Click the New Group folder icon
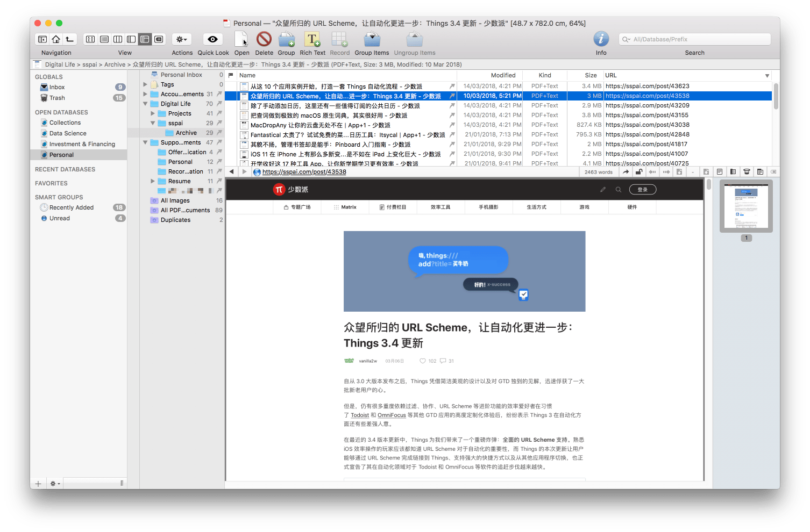This screenshot has width=810, height=532. pyautogui.click(x=286, y=39)
